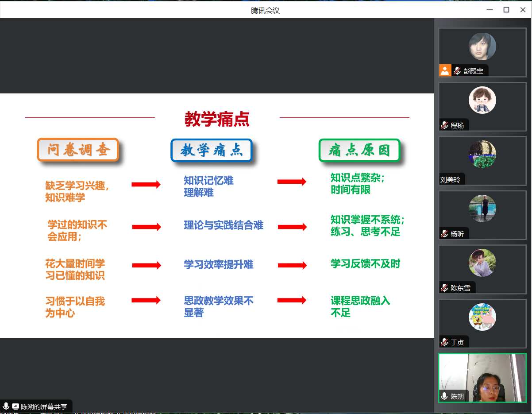Maximize the 腾讯会议 window
Screen dimensions: 532x414
[x=506, y=10]
